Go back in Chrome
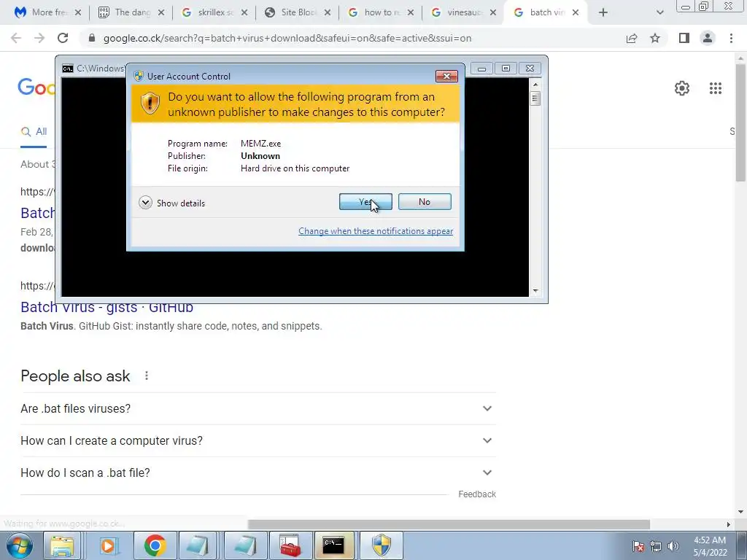 click(x=16, y=38)
